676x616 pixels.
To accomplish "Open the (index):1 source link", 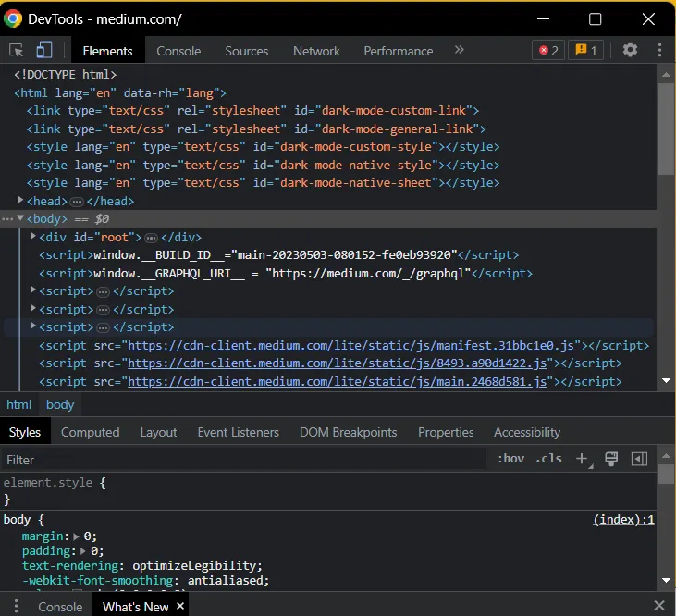I will pyautogui.click(x=624, y=520).
